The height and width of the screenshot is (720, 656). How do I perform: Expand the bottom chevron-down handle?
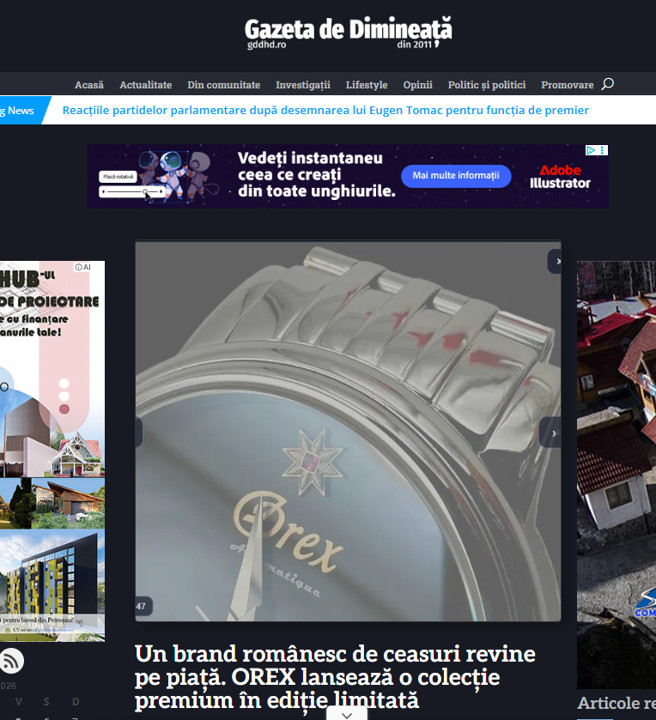347,714
